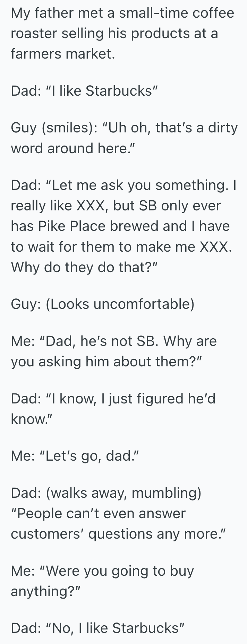Click the text '(walks away, mumbling)'
247x644 pixels.
click(x=123, y=493)
